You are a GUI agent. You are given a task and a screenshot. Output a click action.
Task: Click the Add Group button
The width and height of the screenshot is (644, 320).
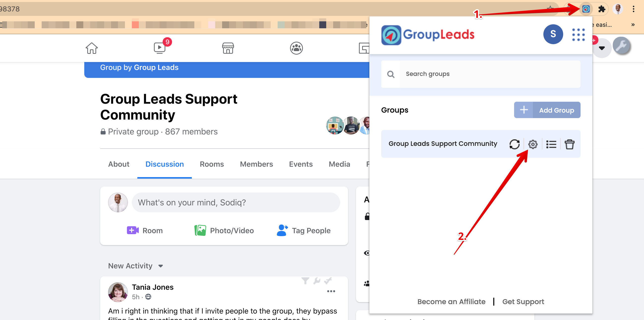(547, 110)
